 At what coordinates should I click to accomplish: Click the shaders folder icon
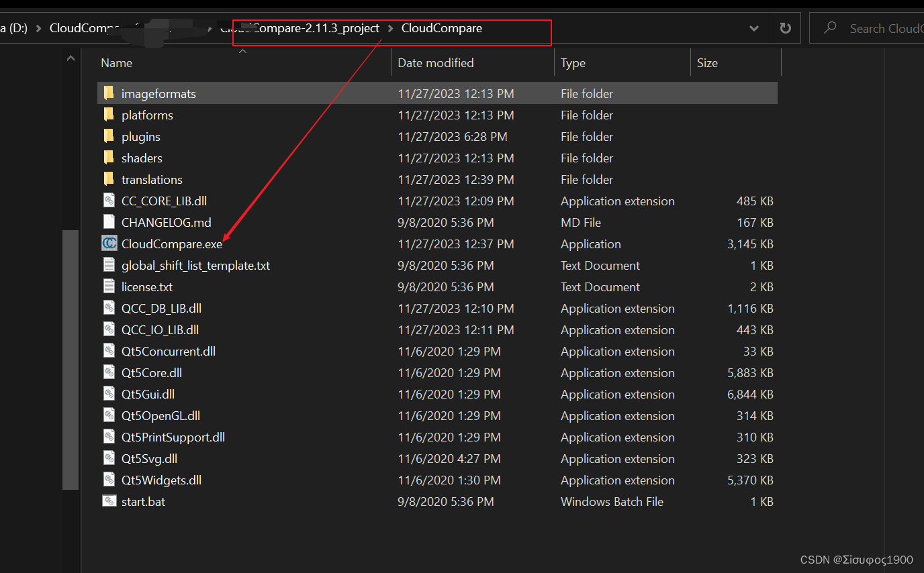click(x=109, y=158)
